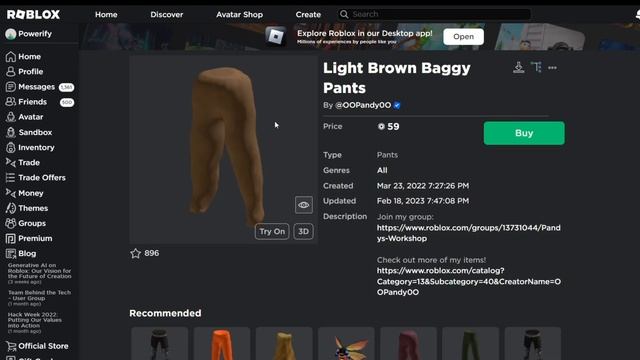640x360 pixels.
Task: Toggle the eye preview icon on item
Action: pos(304,205)
